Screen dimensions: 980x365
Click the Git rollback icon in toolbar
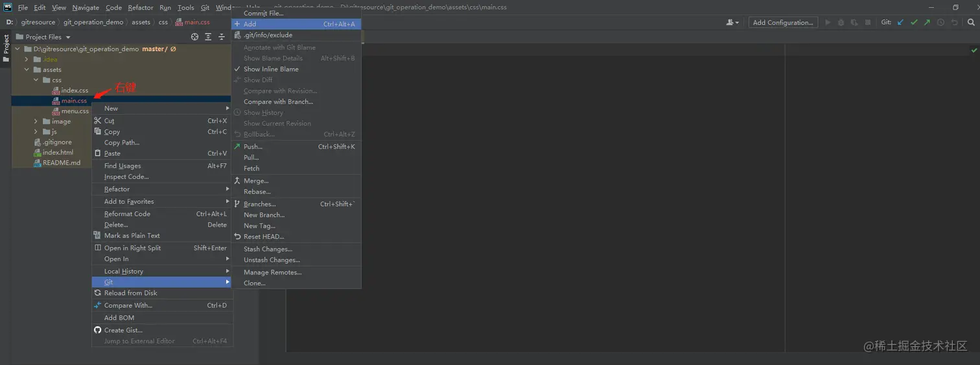(954, 22)
